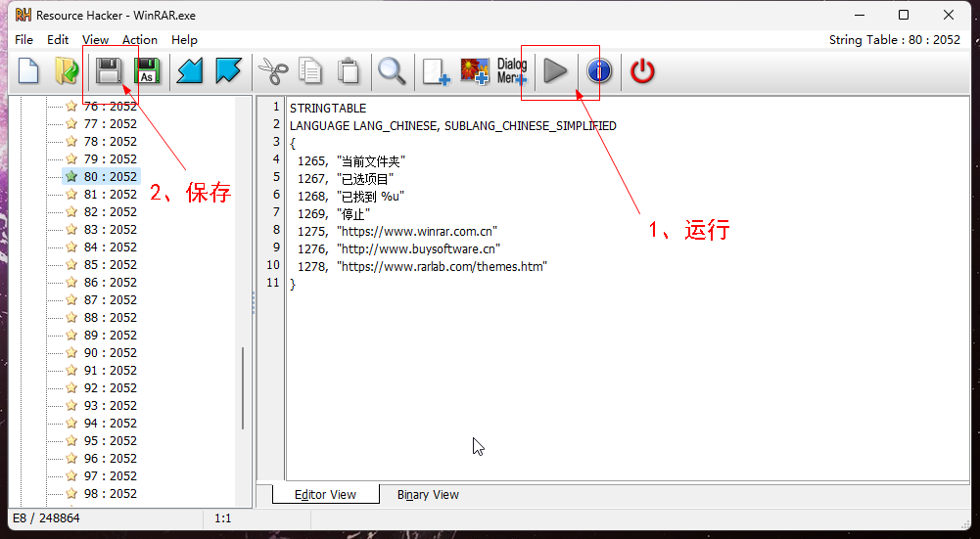This screenshot has height=539, width=980.
Task: Select tree item 83 : 2052
Action: 111,229
